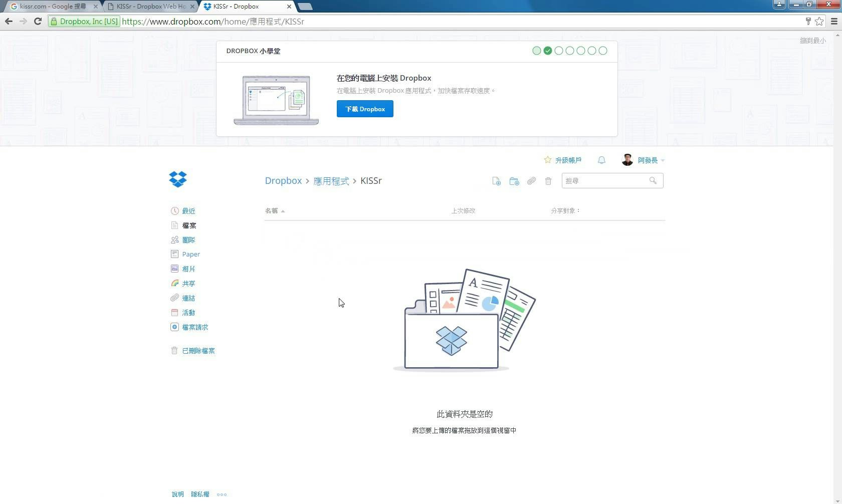
Task: Focus the 搜尋 search field
Action: tap(612, 181)
